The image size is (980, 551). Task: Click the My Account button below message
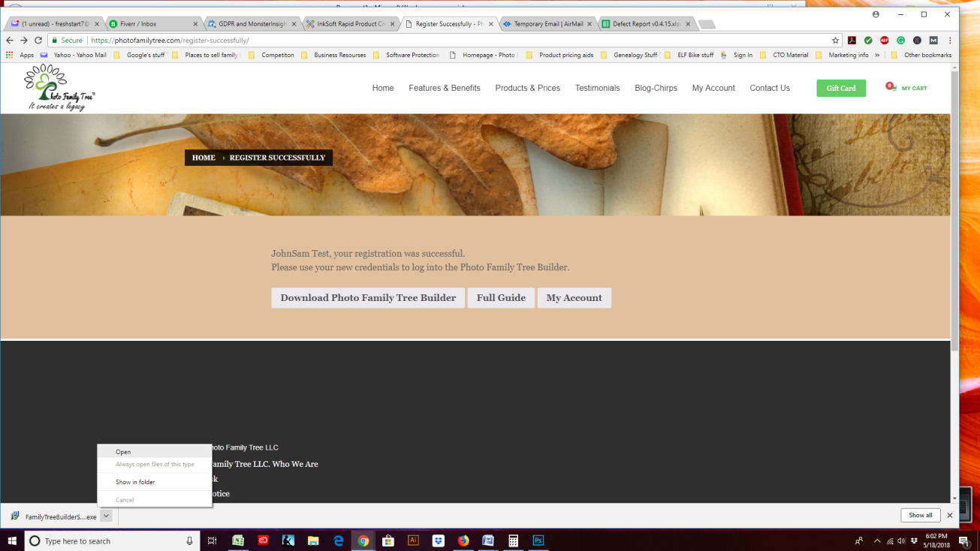[574, 298]
